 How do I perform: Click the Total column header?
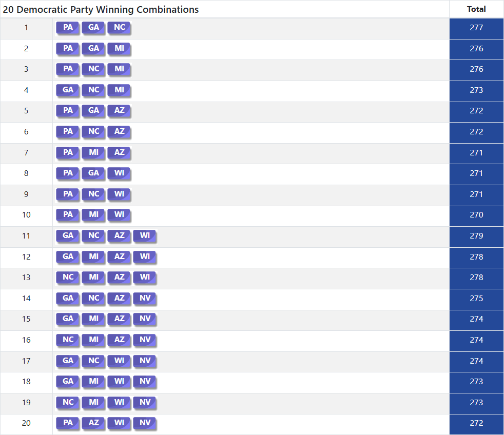476,9
